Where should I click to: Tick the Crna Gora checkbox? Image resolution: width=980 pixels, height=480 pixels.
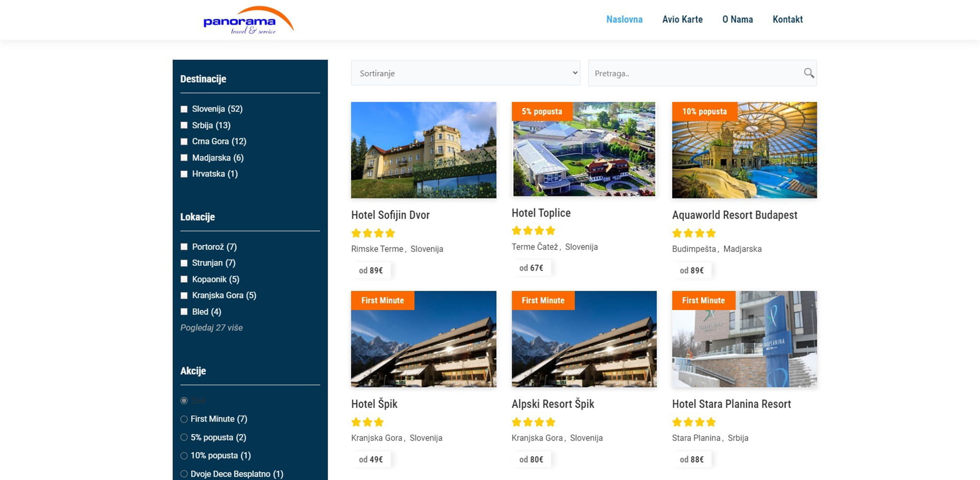pyautogui.click(x=184, y=141)
